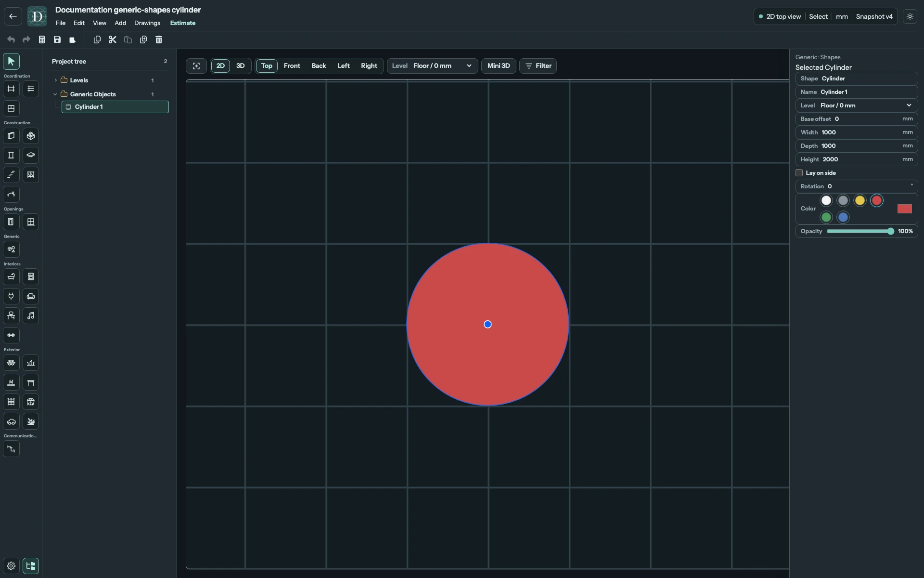Pick the plant landscaping tool
Viewport: 924px width, 578px height.
(x=31, y=421)
